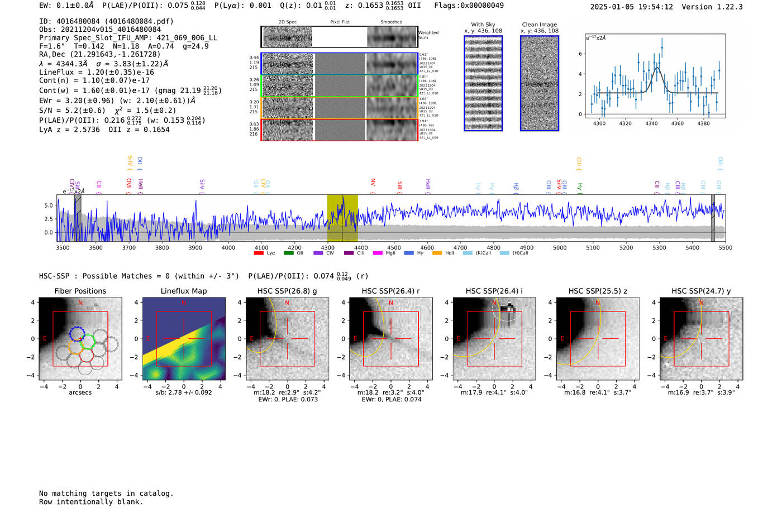The height and width of the screenshot is (532, 782).
Task: Select the HSC SSP(26.4) i cutout
Action: click(x=494, y=339)
